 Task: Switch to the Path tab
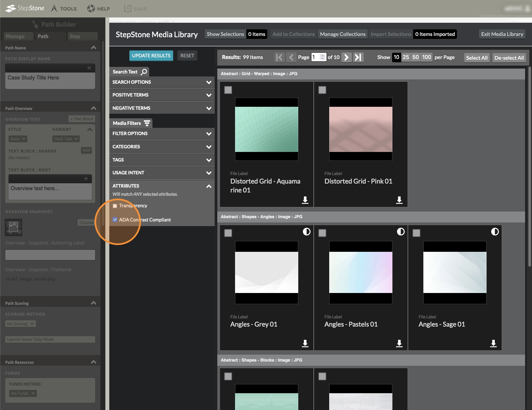50,36
